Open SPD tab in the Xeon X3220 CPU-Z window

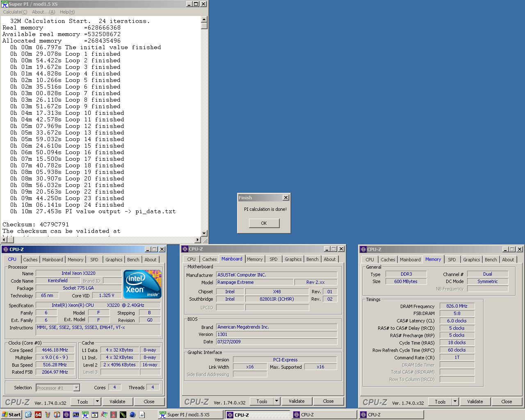94,260
